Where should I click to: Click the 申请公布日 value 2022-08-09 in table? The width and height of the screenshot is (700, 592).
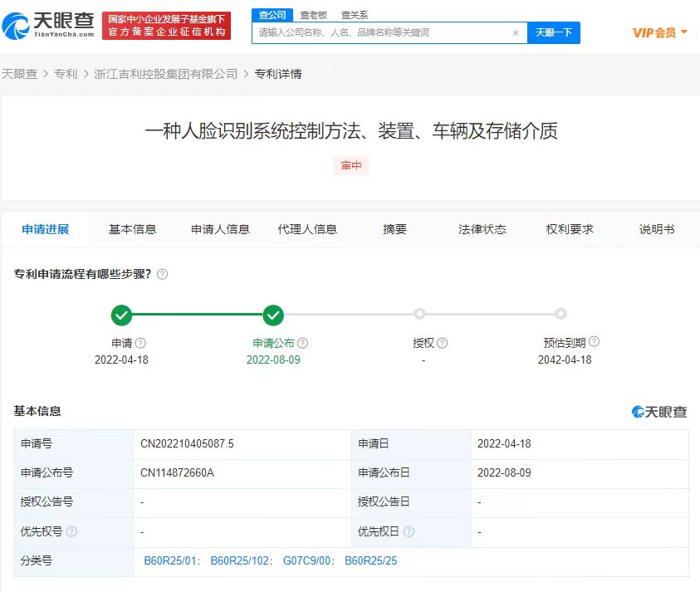tap(505, 472)
